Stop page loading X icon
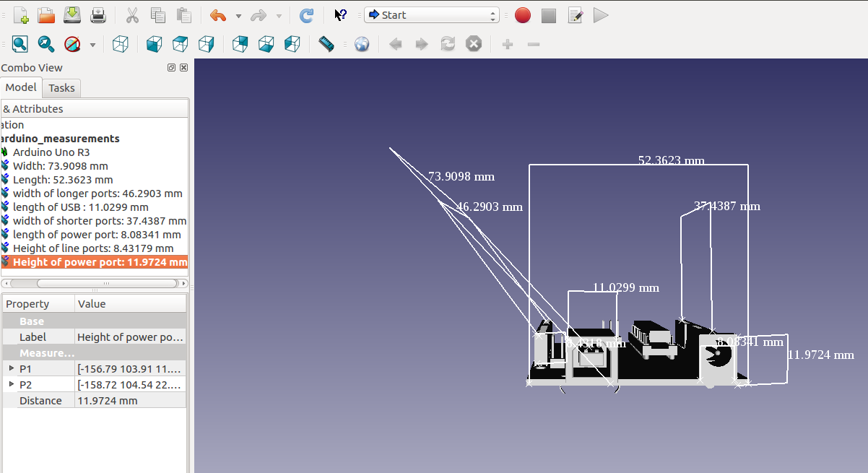 coord(474,44)
